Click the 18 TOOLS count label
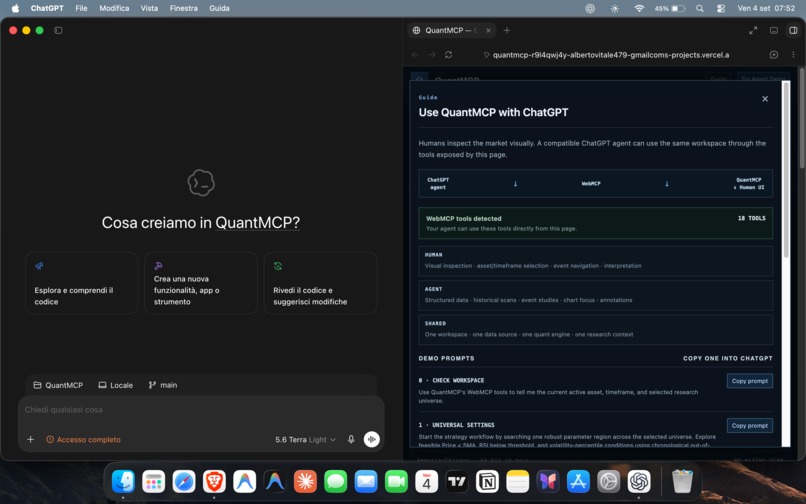The height and width of the screenshot is (504, 806). coord(752,218)
